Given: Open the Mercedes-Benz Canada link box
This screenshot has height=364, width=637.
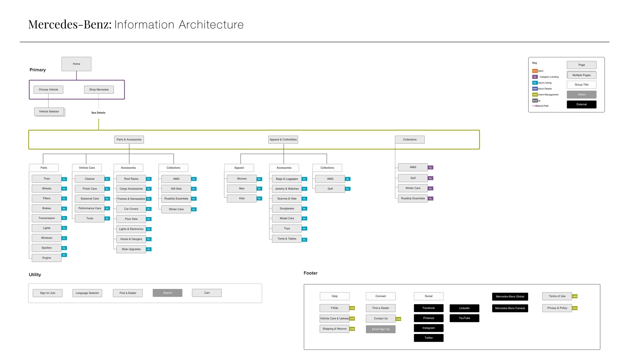Looking at the screenshot, I should pyautogui.click(x=510, y=308).
